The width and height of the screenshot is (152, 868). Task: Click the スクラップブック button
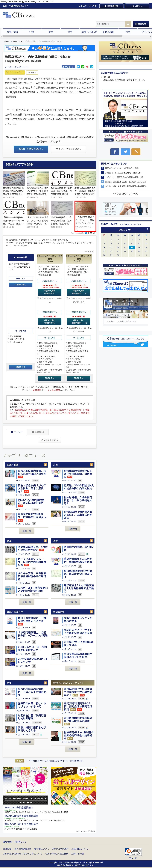[x=15, y=72]
